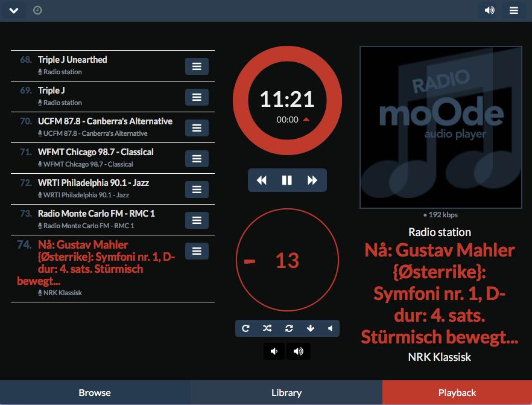Increase volume with the volume up button
Image resolution: width=532 pixels, height=405 pixels.
298,351
